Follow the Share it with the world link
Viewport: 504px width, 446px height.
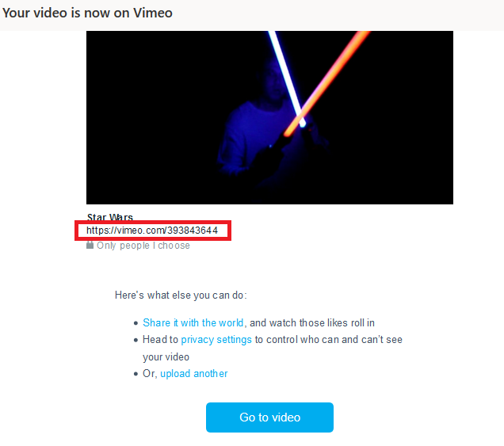click(x=193, y=322)
